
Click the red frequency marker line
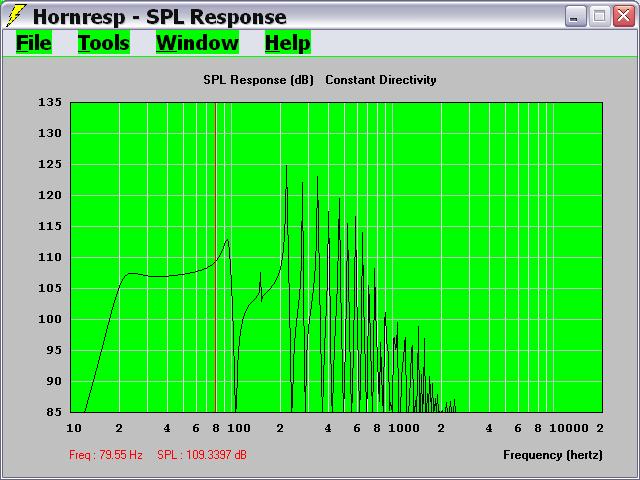[216, 257]
